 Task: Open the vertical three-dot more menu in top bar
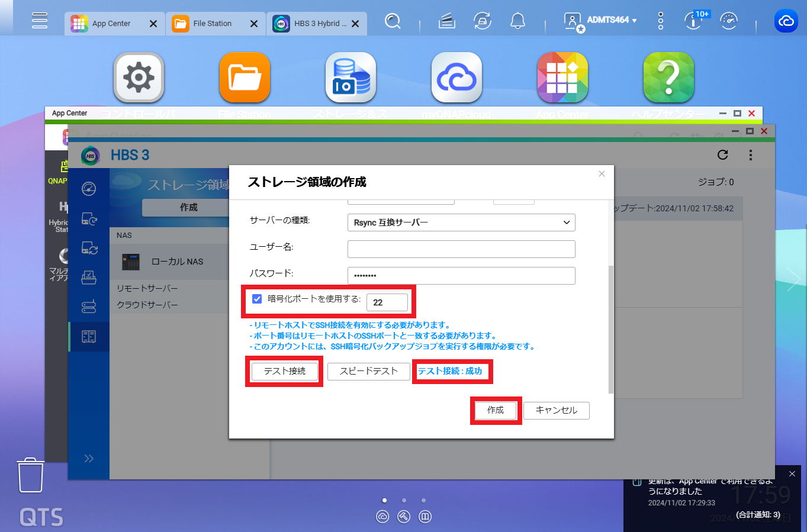point(661,21)
